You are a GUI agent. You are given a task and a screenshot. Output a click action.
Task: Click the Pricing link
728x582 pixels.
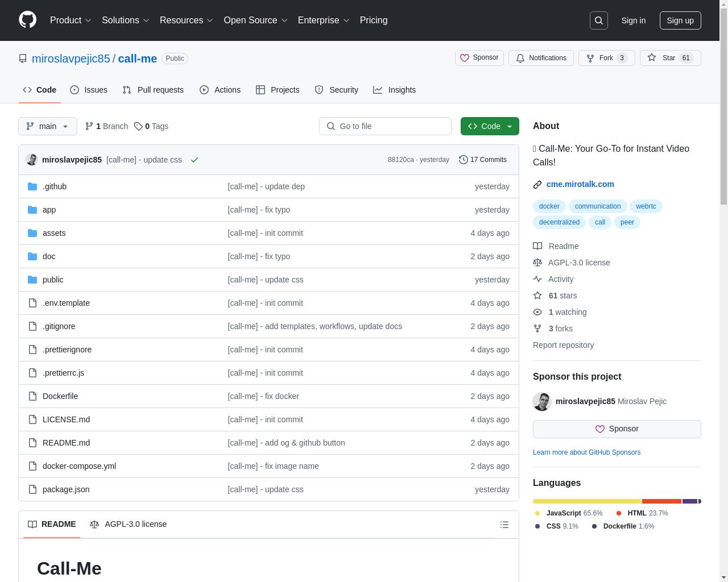click(x=374, y=20)
